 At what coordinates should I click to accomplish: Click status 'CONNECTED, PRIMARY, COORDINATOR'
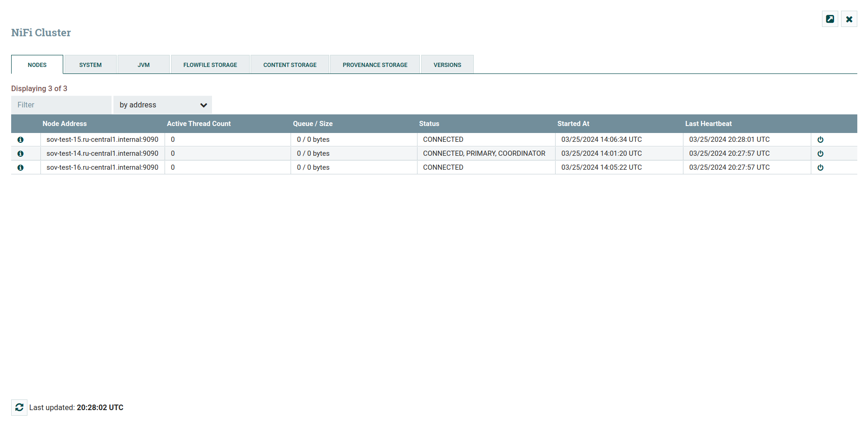(x=484, y=153)
